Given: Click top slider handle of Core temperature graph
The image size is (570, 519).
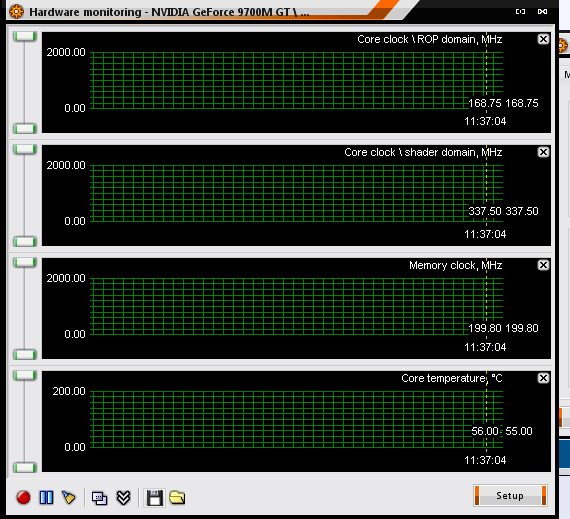Looking at the screenshot, I should tap(25, 375).
